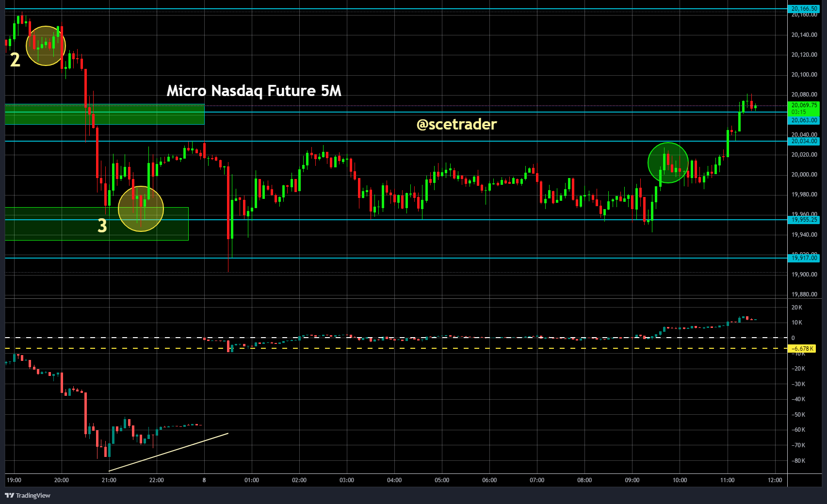Screen dimensions: 827x504
Task: Click the -80K indicator scale value
Action: tap(798, 461)
